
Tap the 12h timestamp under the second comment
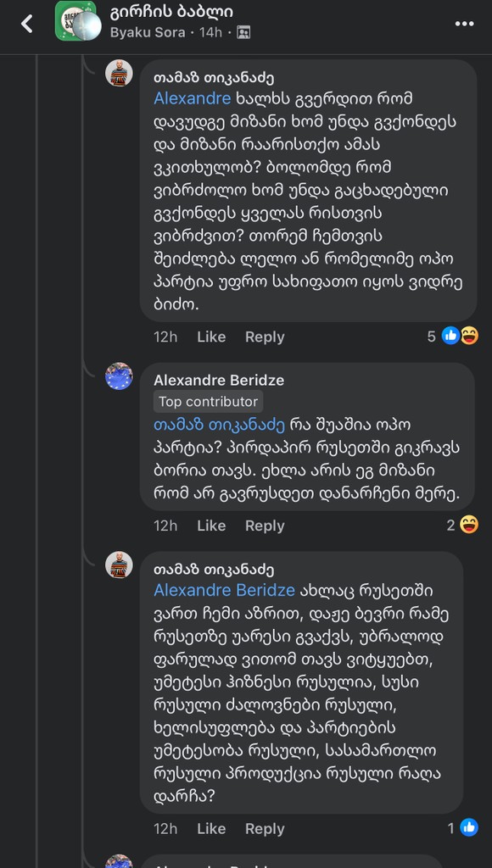coord(165,526)
